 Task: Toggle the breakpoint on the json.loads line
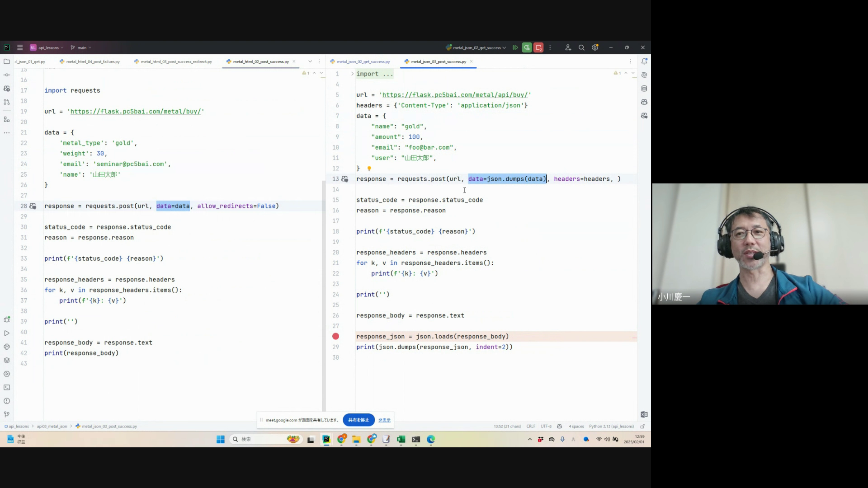tap(335, 336)
